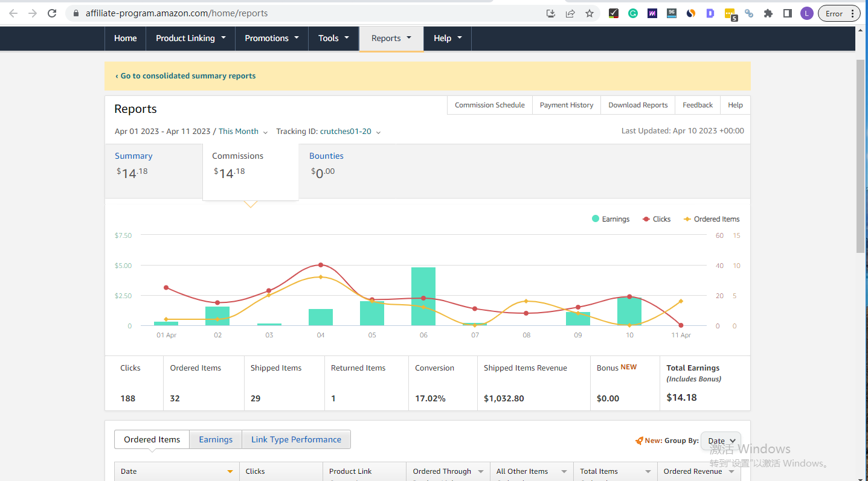Viewport: 868px width, 481px height.
Task: Click Download Reports
Action: click(638, 104)
